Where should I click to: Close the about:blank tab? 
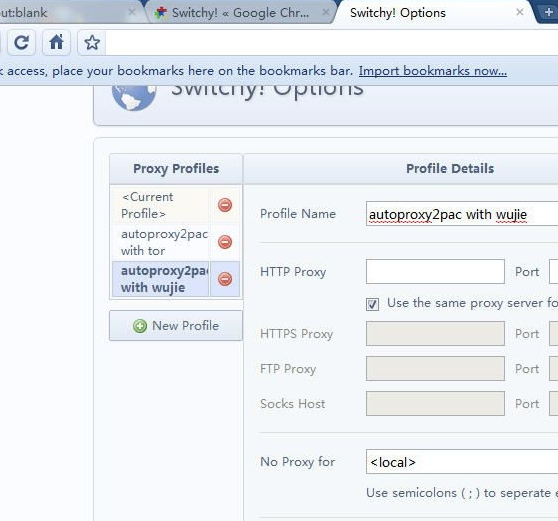[132, 12]
